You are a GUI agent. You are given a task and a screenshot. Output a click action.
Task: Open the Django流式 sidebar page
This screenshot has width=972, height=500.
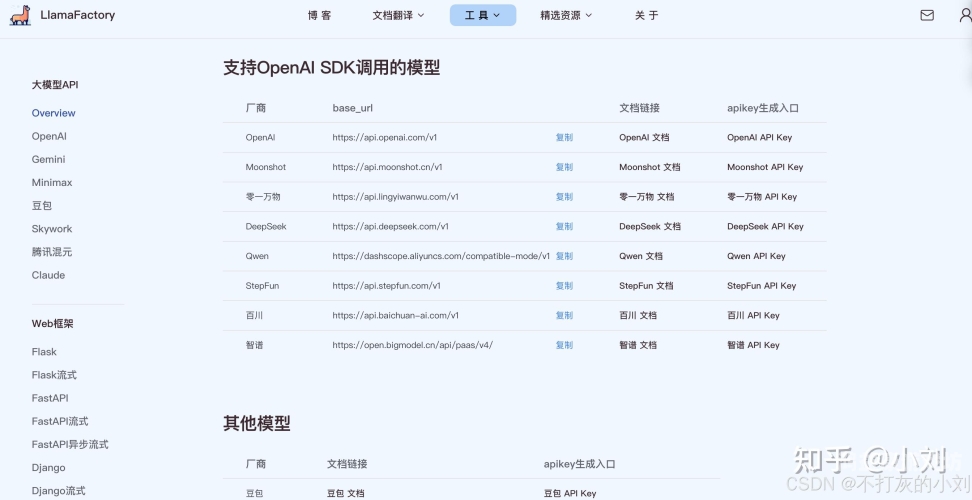58,491
